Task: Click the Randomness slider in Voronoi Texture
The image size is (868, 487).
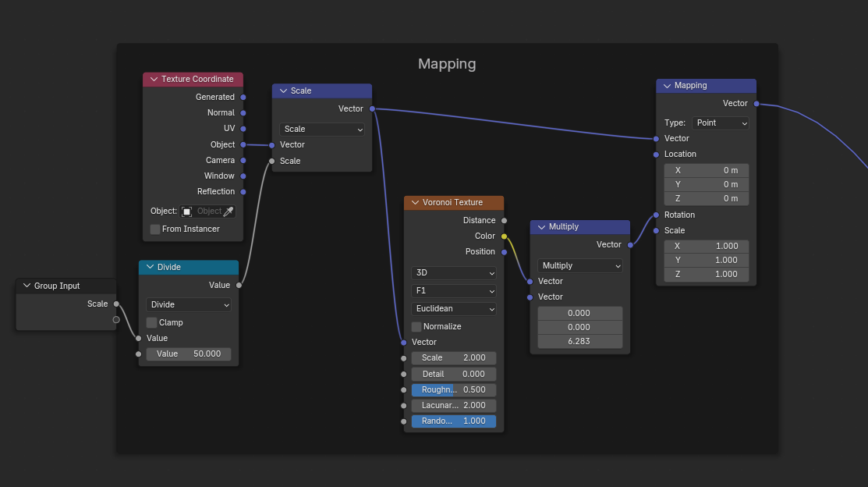Action: pyautogui.click(x=453, y=421)
